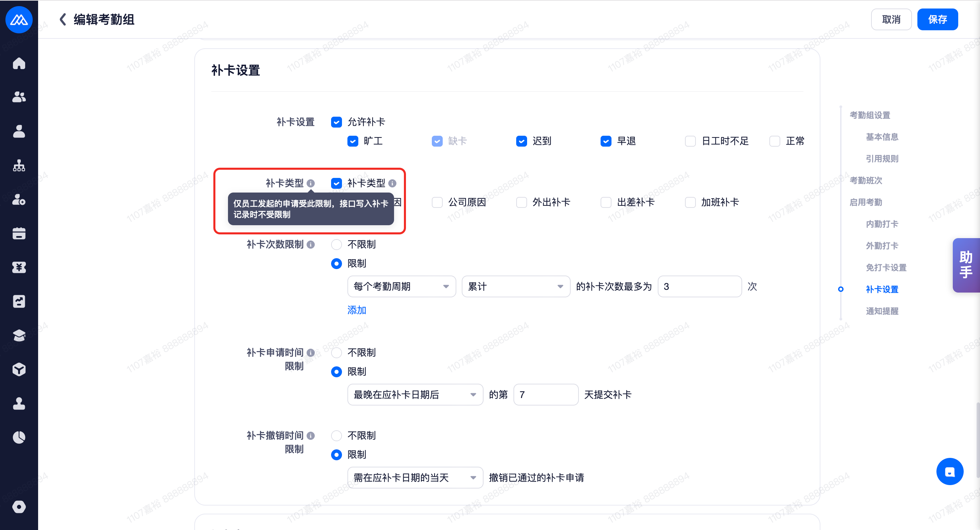Screen dimensions: 980x530
Task: Click info icon beside 补卡次数限制
Action: point(311,245)
